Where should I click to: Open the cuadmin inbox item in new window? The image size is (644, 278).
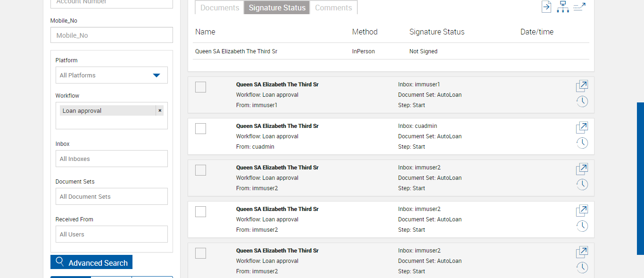tap(582, 127)
